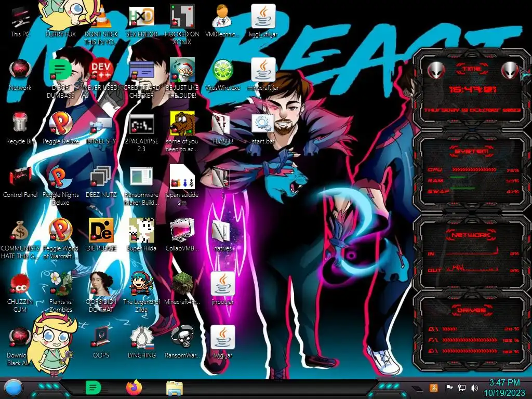Screen dimensions: 532x399
Task: Launch the Peggle Deluxe shortcut
Action: coord(60,123)
